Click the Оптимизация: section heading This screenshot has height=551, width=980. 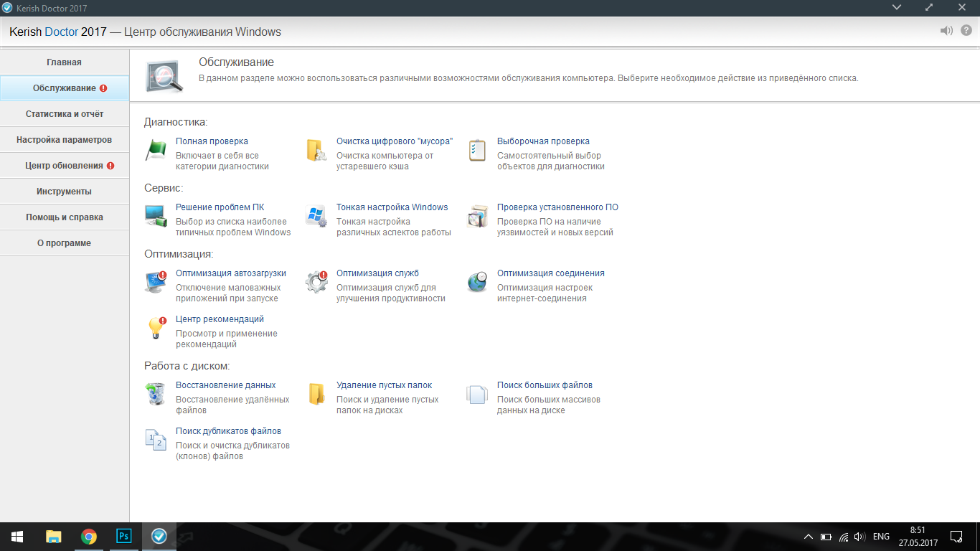click(179, 254)
